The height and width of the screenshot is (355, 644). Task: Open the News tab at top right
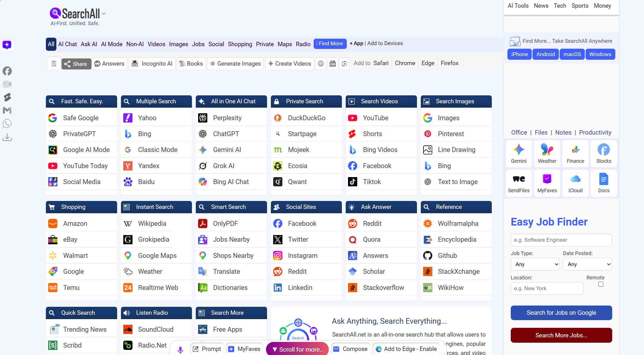tap(541, 6)
